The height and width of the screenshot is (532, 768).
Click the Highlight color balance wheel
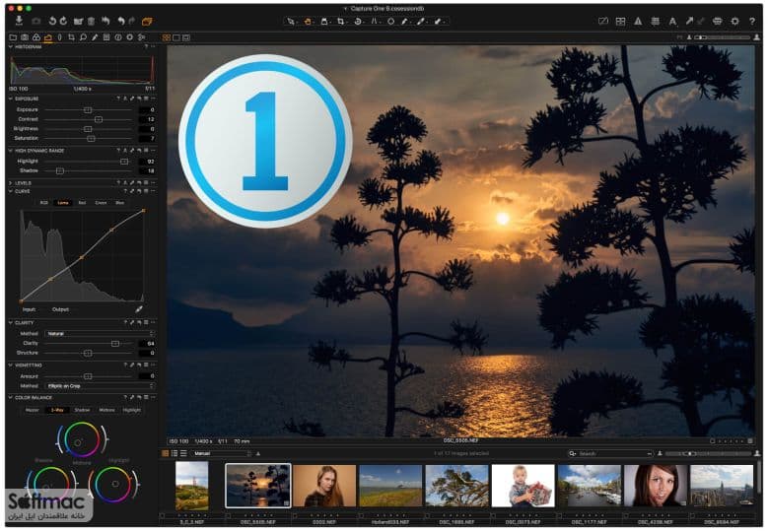point(114,485)
